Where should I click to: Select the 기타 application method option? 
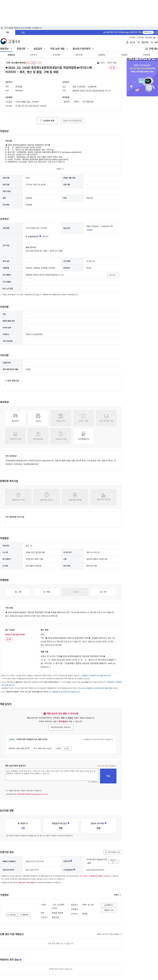103,592
